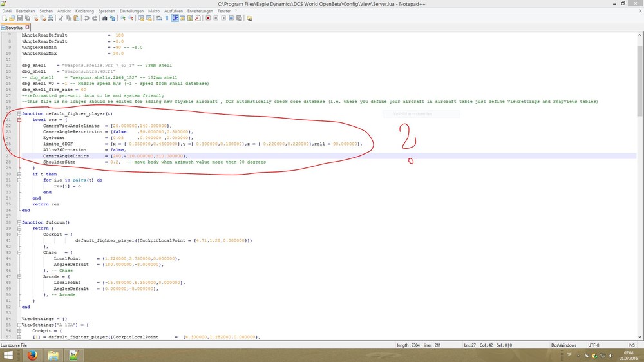Collapse ViewSettings["A-10A"] fold marker
Image resolution: width=644 pixels, height=362 pixels.
click(19, 325)
